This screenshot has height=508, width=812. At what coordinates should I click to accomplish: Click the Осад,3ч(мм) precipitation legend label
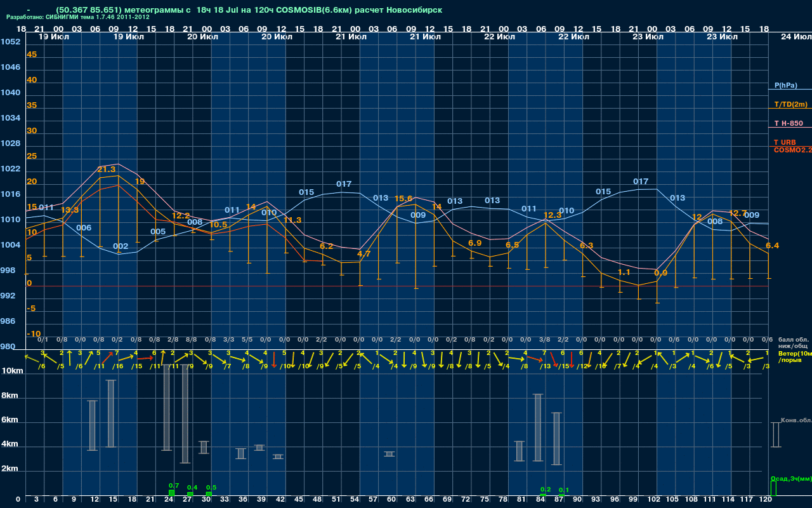pos(791,478)
